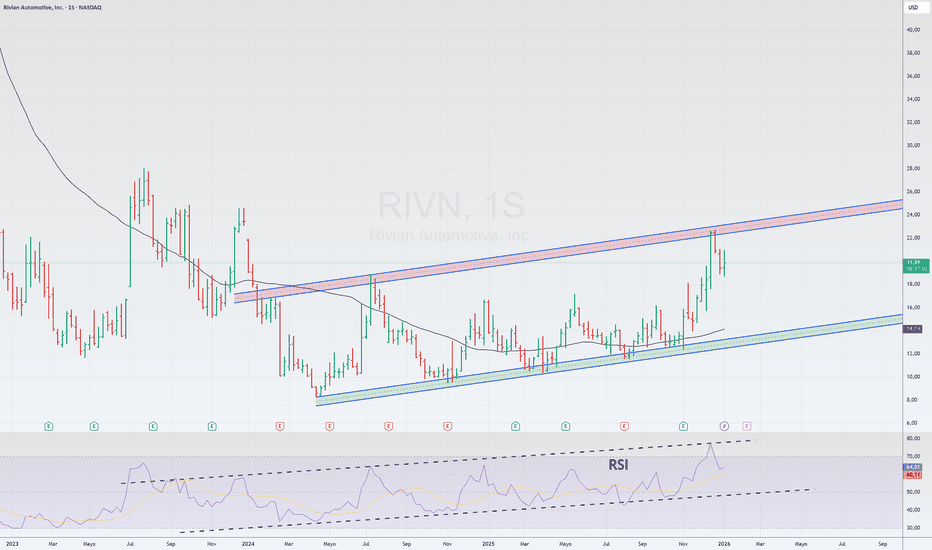Click the 30,00 price scale label

coord(913,145)
